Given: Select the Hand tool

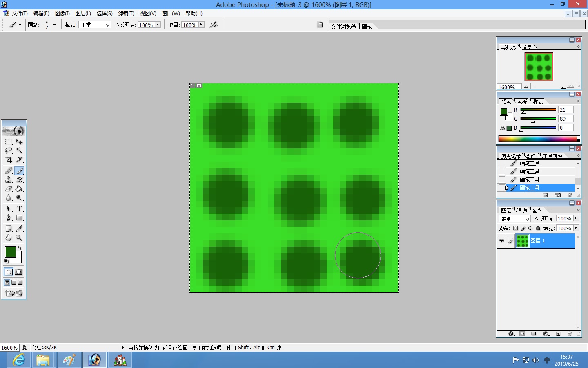Looking at the screenshot, I should tap(9, 238).
